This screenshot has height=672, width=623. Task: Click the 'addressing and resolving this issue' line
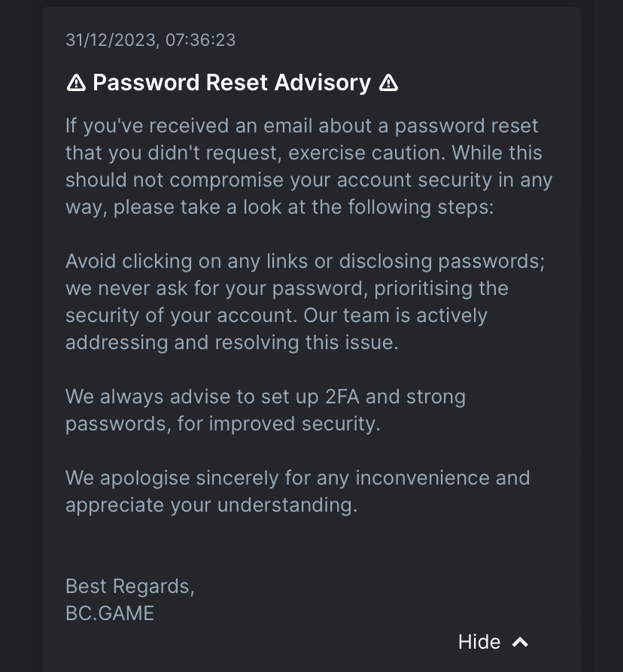(x=232, y=342)
